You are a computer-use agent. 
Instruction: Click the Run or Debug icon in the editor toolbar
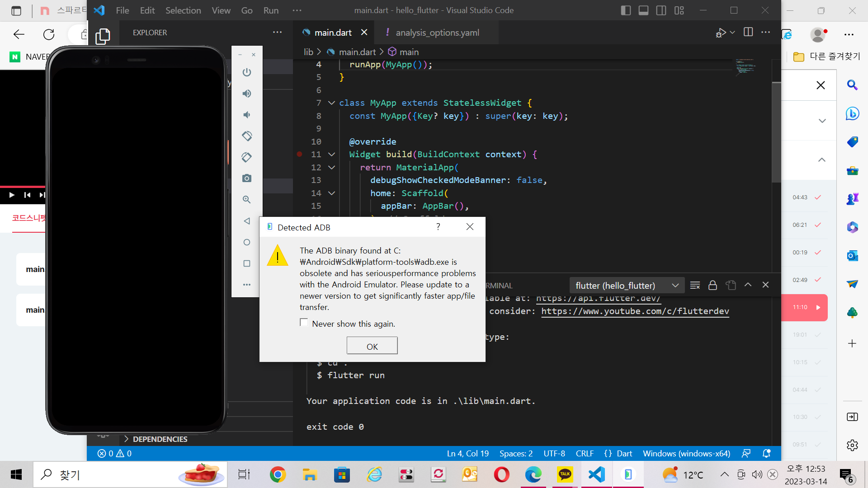721,33
